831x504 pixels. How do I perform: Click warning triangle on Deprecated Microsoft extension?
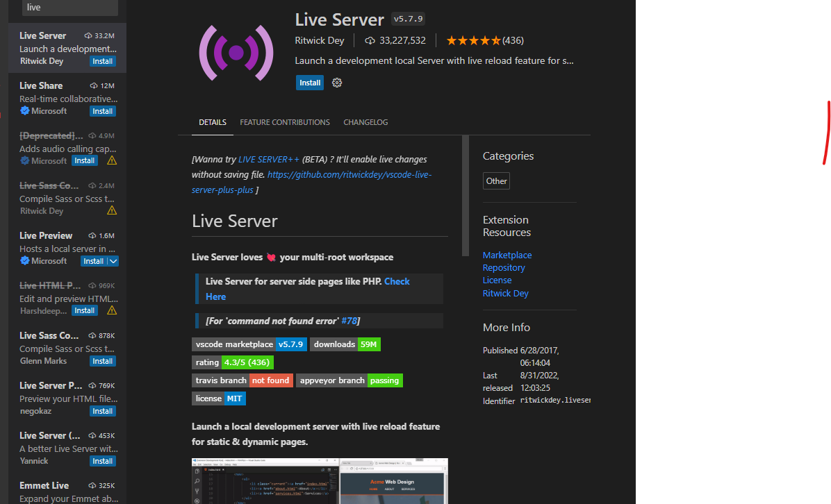(x=112, y=160)
